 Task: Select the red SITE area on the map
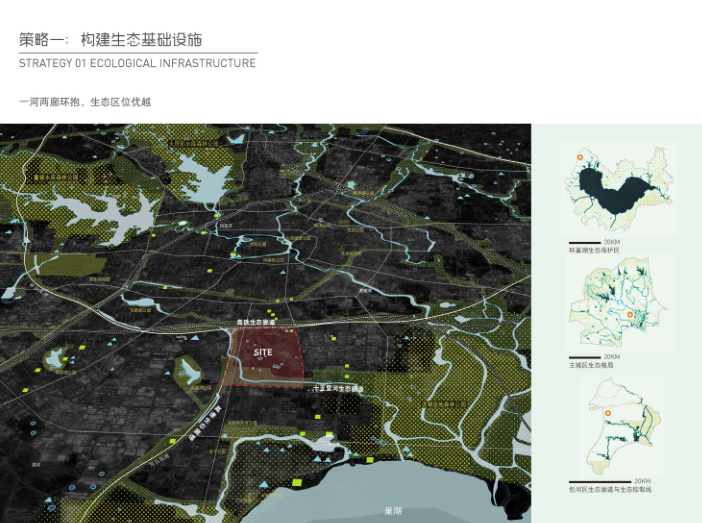point(265,357)
